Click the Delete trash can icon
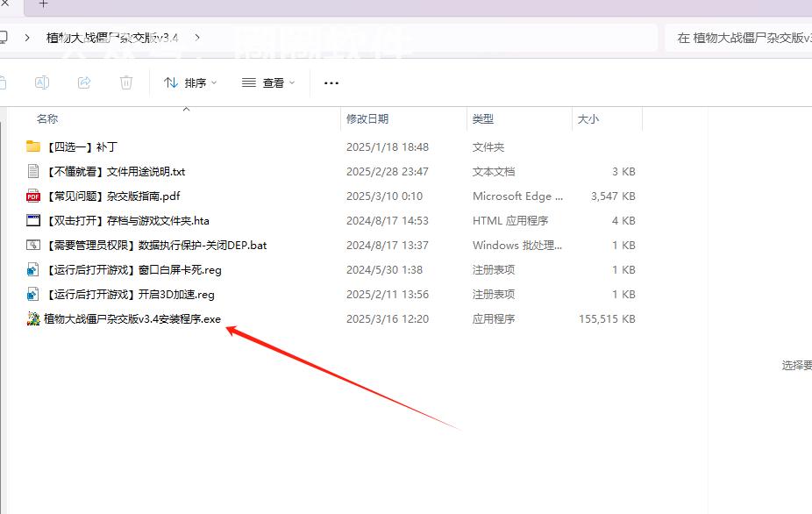This screenshot has height=514, width=812. coord(126,82)
